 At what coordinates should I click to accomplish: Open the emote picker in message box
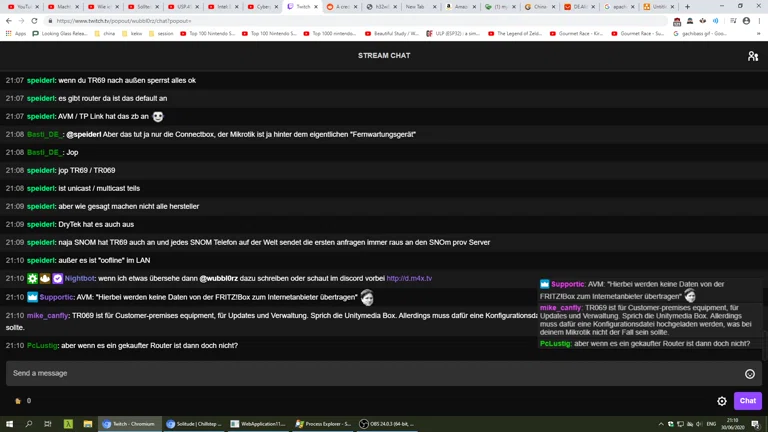[x=749, y=374]
